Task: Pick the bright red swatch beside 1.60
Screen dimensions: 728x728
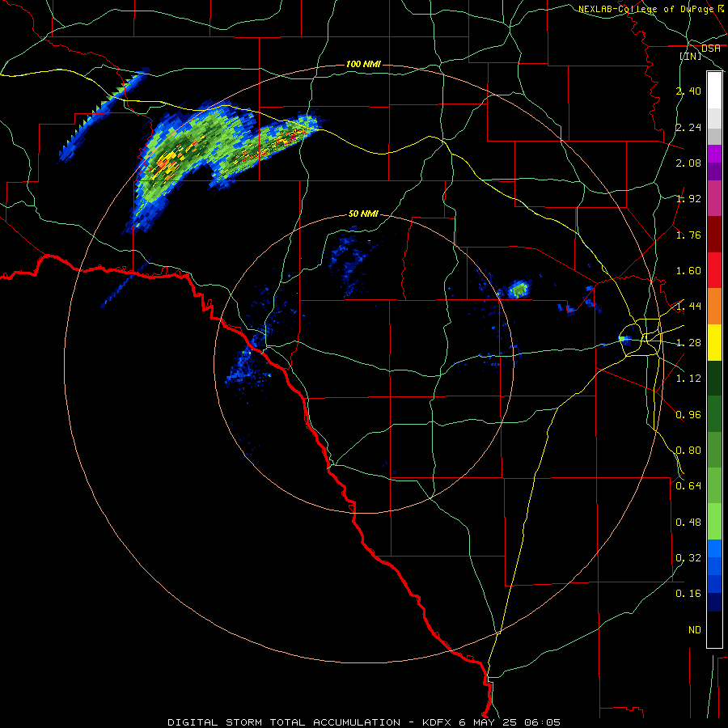Action: pyautogui.click(x=714, y=271)
